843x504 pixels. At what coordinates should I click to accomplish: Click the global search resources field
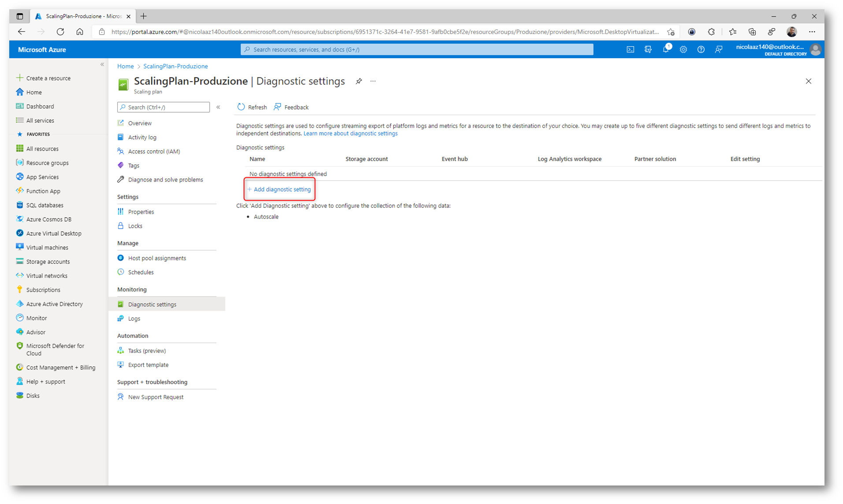417,49
